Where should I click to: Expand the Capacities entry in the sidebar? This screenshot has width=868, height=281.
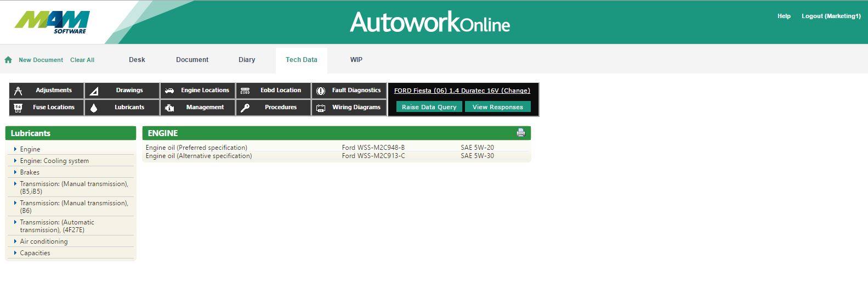[35, 253]
